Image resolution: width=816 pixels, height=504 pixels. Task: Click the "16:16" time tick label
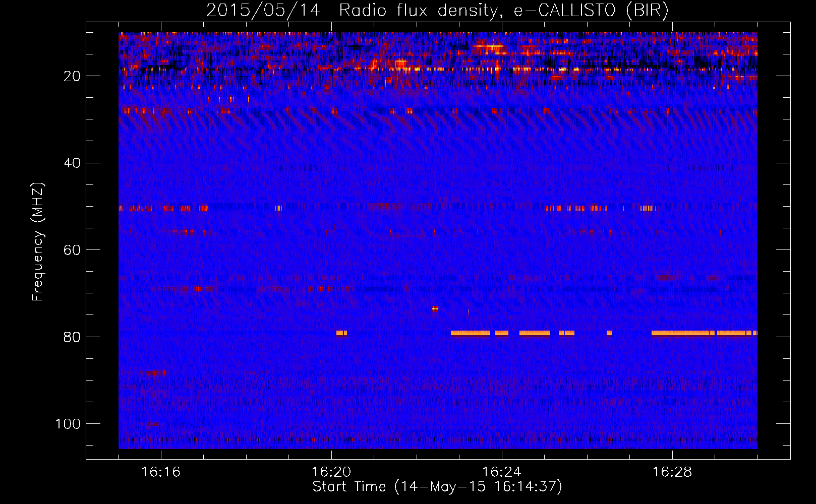pos(161,472)
